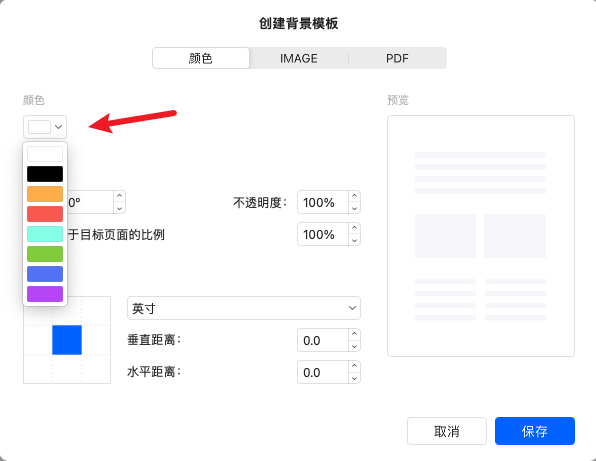Choose the orange color swatch
The width and height of the screenshot is (596, 461).
pos(45,194)
